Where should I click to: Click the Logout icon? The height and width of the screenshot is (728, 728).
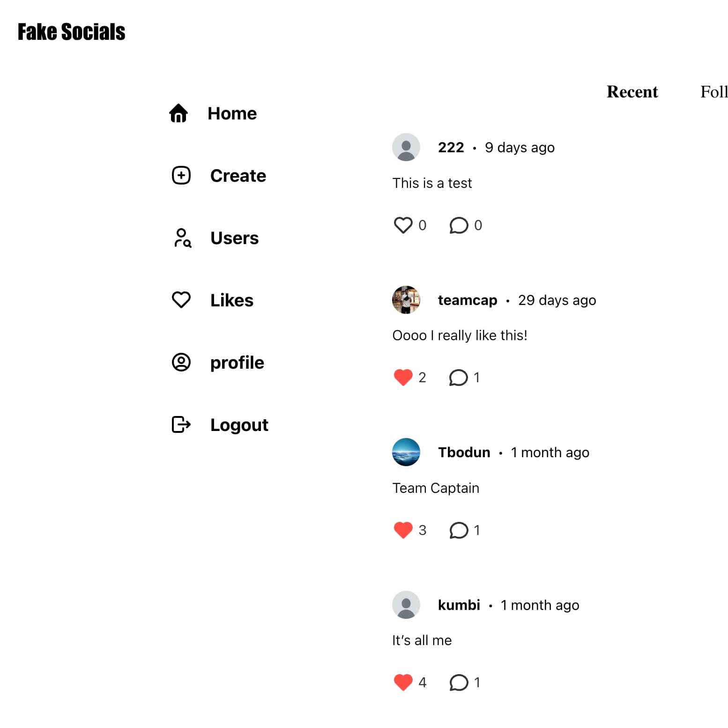pos(180,424)
